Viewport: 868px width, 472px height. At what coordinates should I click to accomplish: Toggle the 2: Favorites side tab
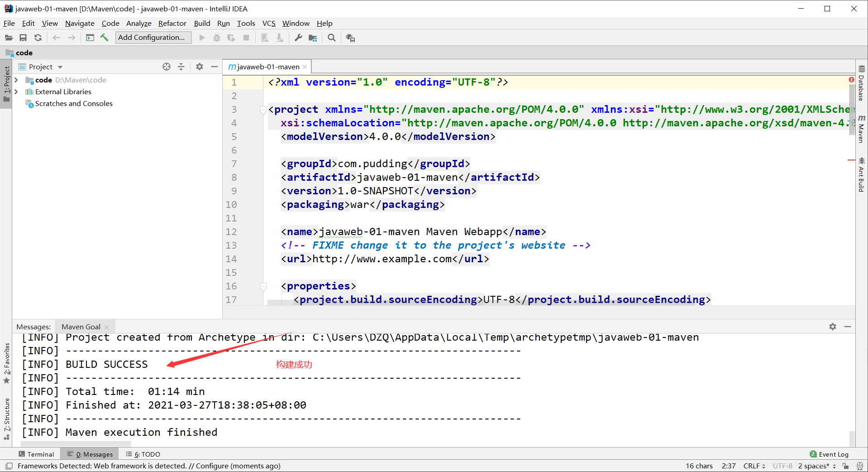click(6, 362)
